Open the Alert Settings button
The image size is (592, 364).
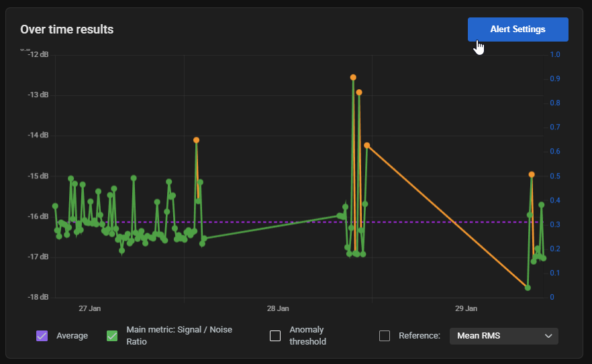click(517, 29)
